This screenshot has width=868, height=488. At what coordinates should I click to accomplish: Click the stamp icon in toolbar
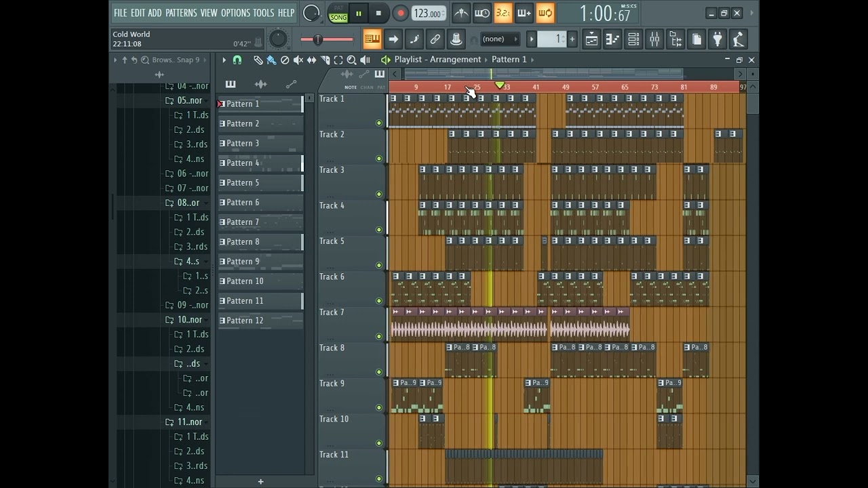(x=456, y=39)
